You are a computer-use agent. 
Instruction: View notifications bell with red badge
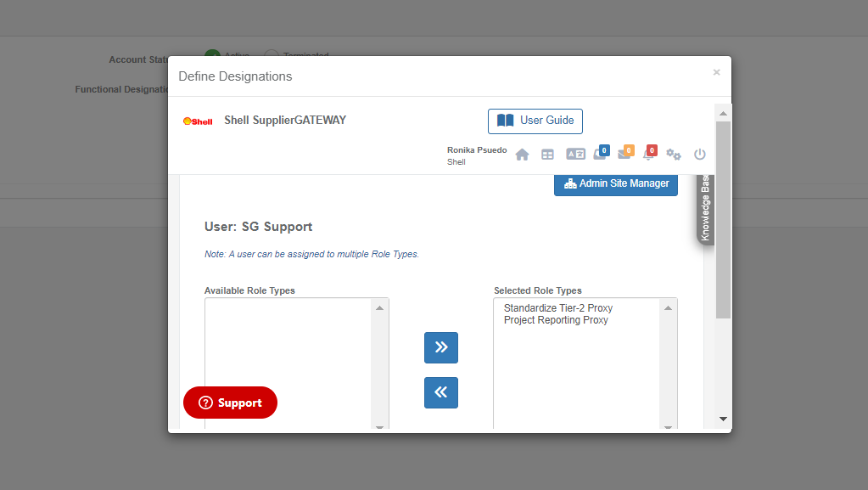coord(648,154)
